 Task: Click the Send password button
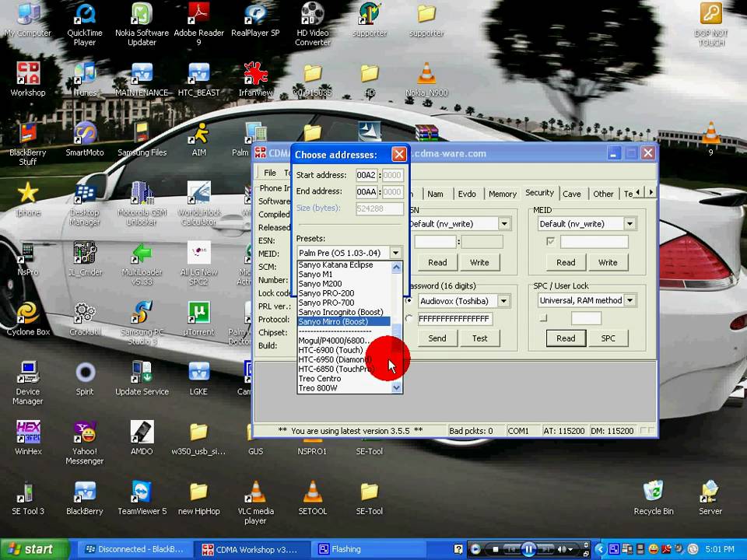(x=437, y=338)
